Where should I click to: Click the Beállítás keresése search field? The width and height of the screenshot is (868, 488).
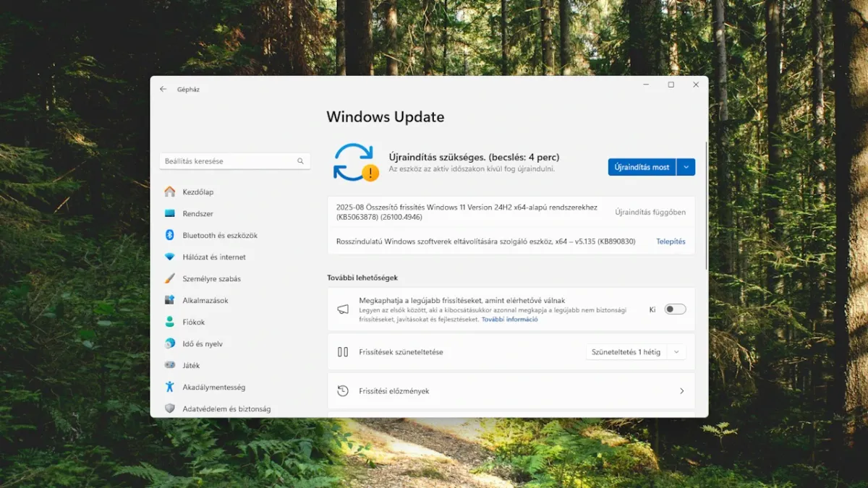[228, 161]
